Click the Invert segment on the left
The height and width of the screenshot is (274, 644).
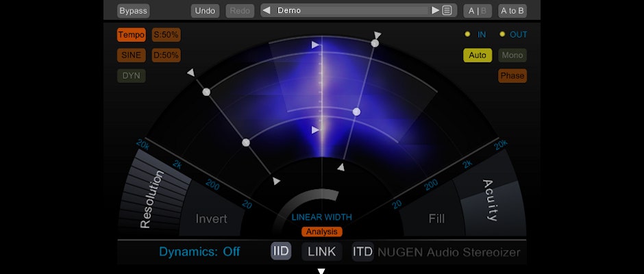coord(211,219)
